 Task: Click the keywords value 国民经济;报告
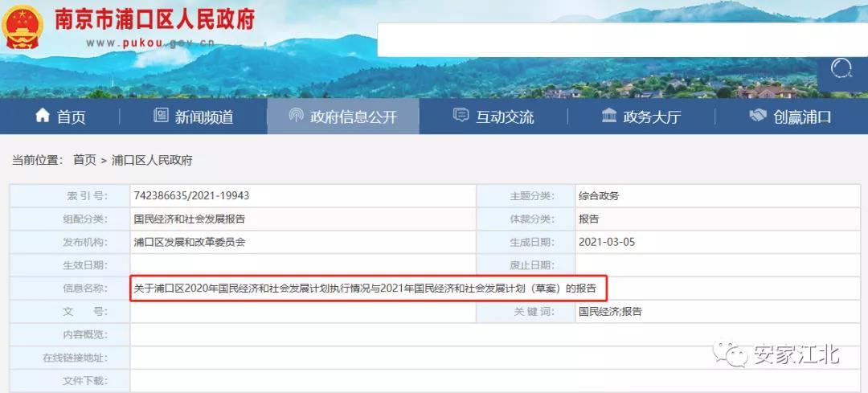tap(610, 312)
